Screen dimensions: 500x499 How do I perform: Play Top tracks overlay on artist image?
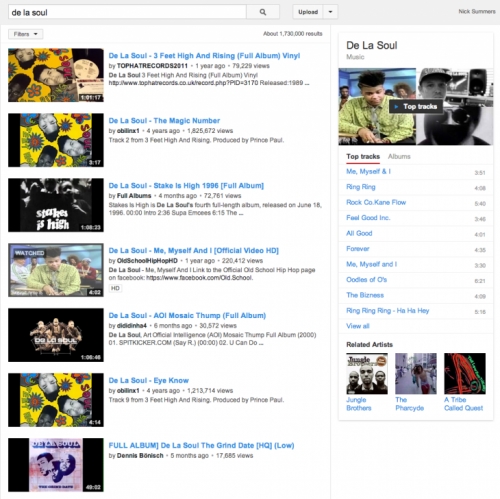pyautogui.click(x=416, y=107)
